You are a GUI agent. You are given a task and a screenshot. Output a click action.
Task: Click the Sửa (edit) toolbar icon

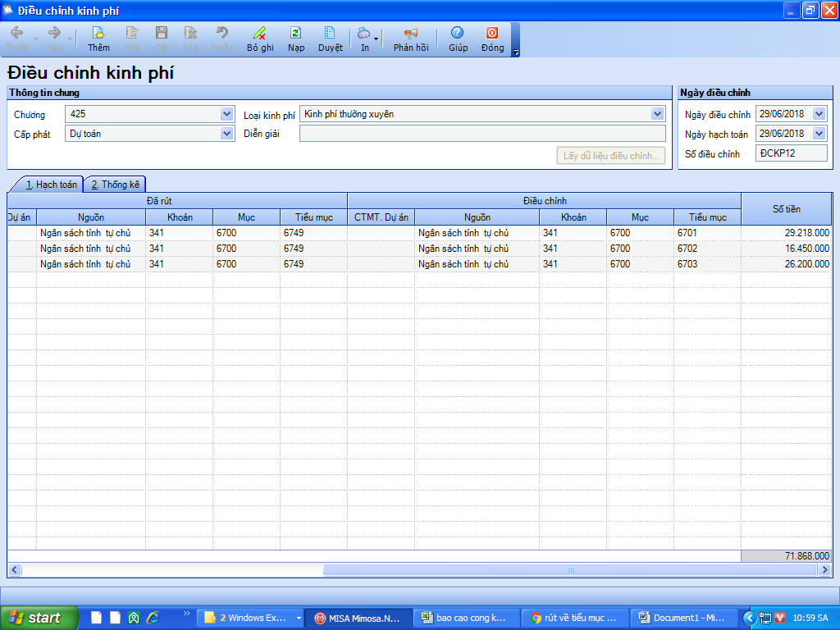coord(132,33)
